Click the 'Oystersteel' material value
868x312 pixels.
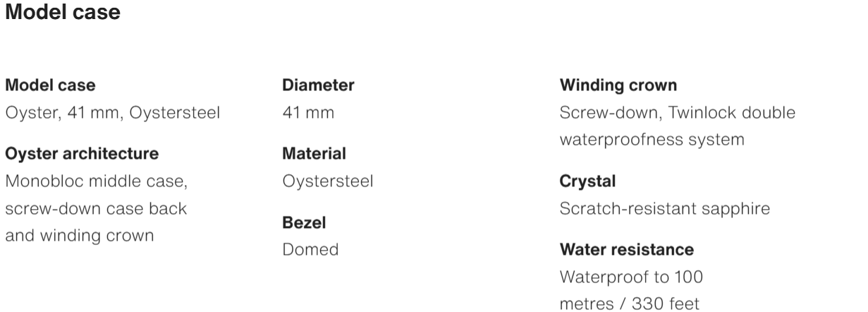point(328,181)
